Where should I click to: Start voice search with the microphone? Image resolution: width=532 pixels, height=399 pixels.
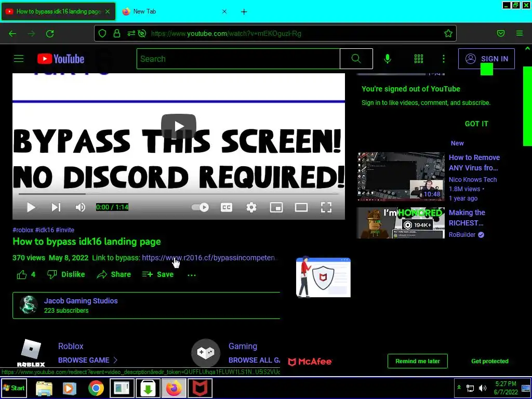388,59
